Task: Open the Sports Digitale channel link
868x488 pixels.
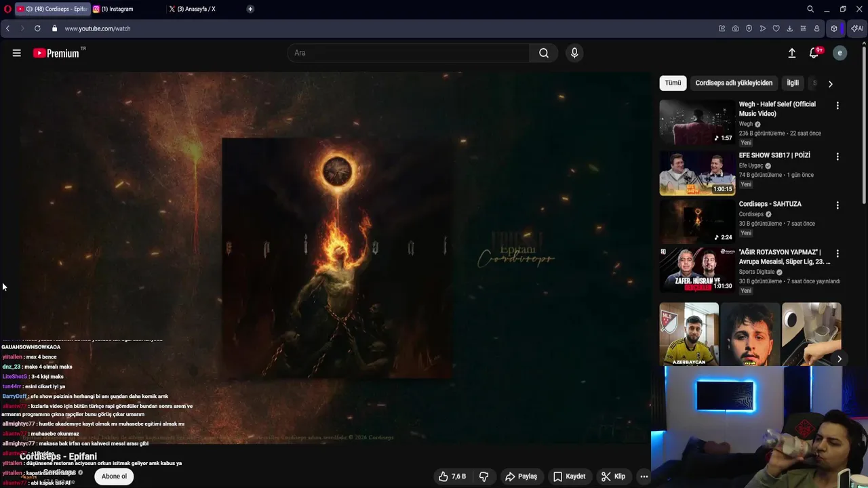Action: tap(757, 272)
